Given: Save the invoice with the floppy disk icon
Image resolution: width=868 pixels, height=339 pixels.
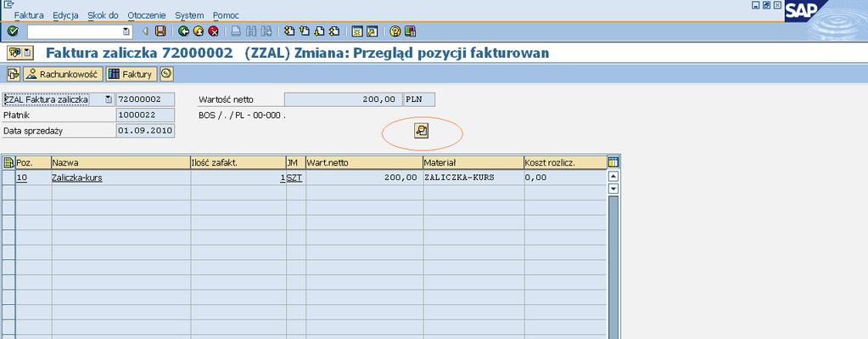Looking at the screenshot, I should [160, 31].
